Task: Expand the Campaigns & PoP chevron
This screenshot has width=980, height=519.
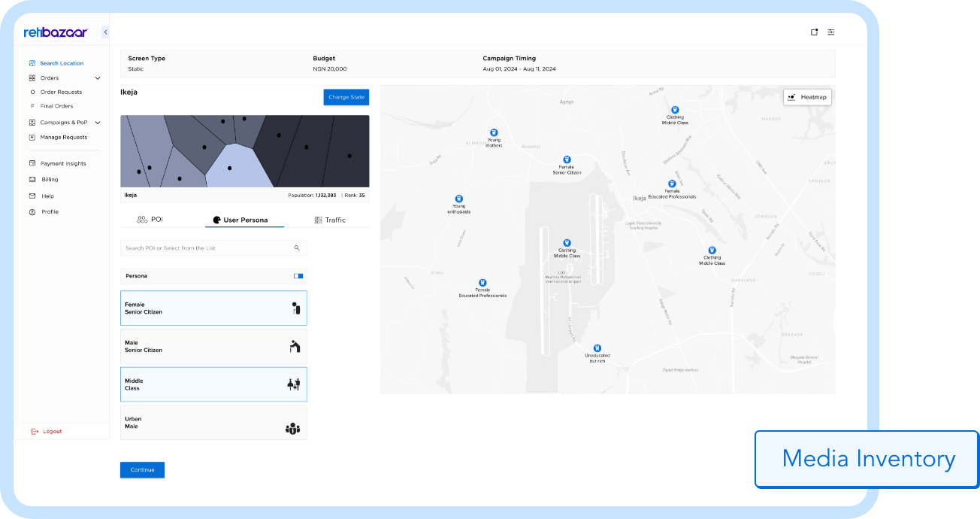Action: 98,123
